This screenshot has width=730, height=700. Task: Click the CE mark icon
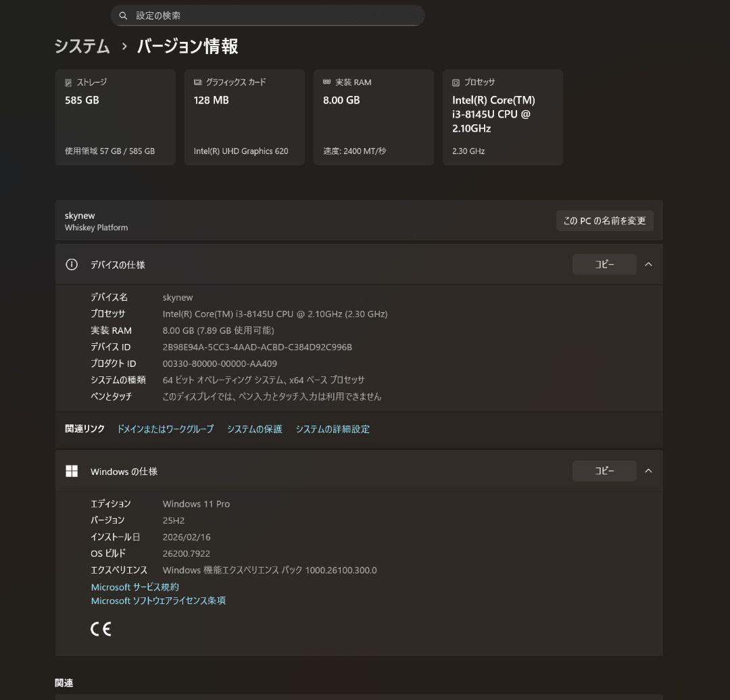(101, 629)
